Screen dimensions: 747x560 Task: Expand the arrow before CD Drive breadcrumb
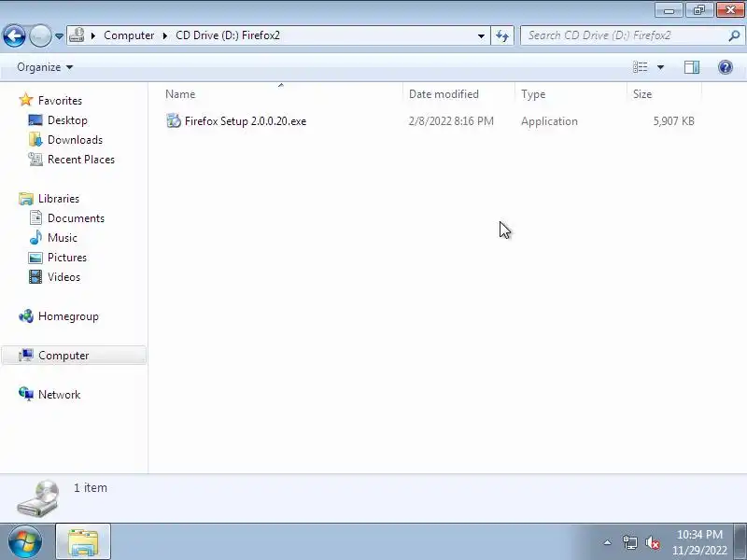[165, 35]
